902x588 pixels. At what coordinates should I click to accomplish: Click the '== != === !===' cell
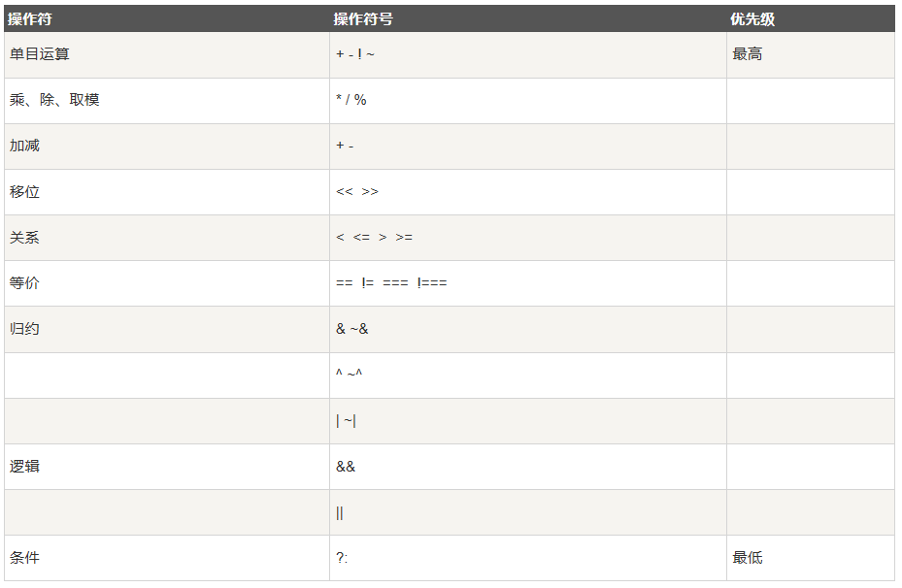coord(528,283)
